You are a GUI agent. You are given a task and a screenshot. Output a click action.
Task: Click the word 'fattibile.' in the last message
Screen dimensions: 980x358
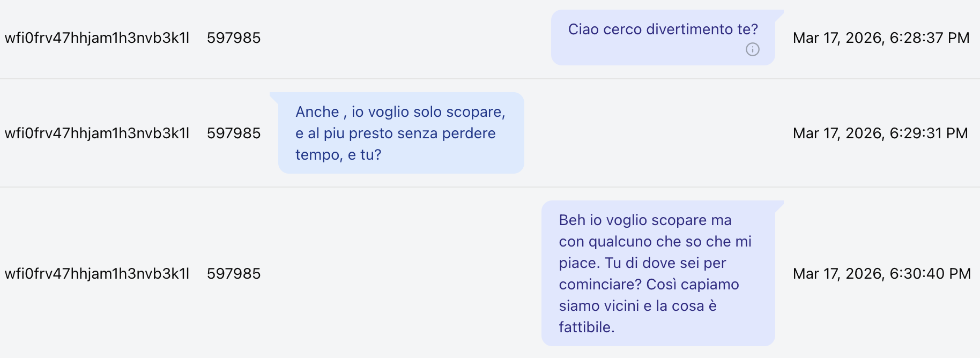click(586, 327)
